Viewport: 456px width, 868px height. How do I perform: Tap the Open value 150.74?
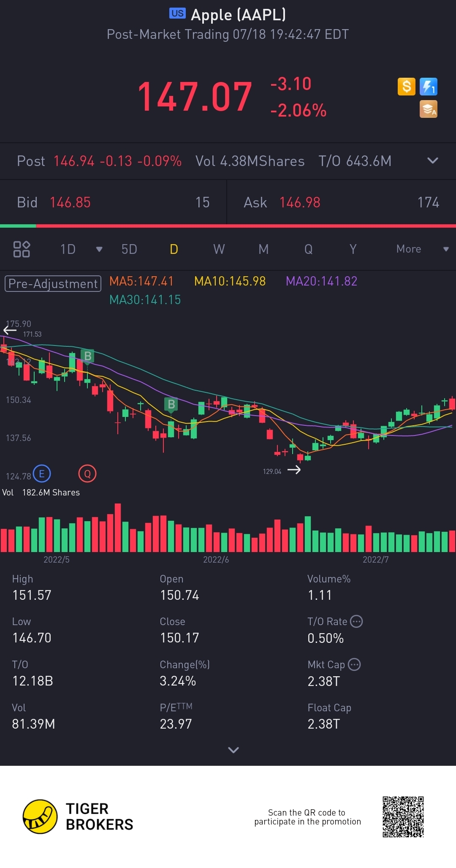click(x=179, y=595)
